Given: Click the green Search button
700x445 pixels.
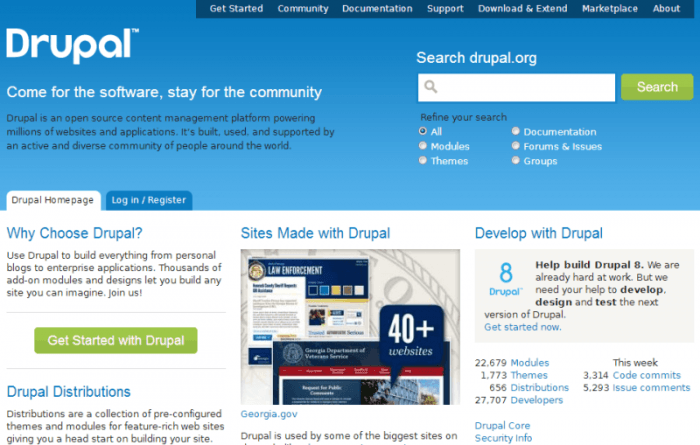Looking at the screenshot, I should point(657,87).
